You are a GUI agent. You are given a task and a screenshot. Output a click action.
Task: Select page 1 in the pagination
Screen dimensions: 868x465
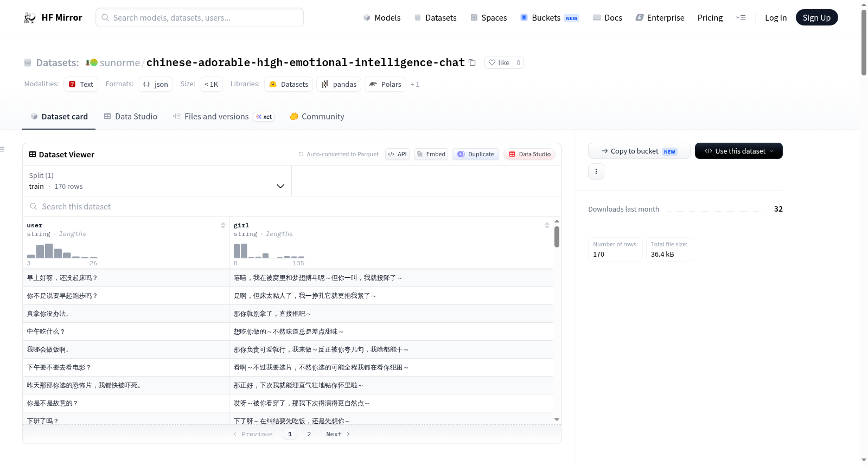(x=290, y=434)
